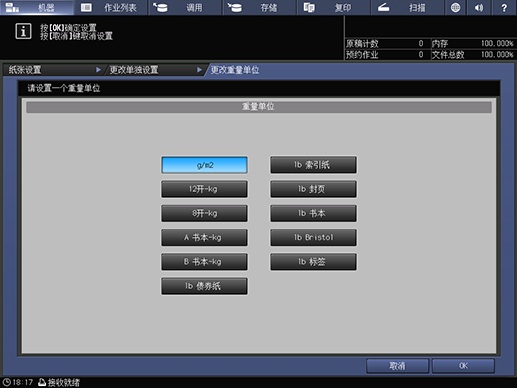This screenshot has width=517, height=388.
Task: Select the lb 标签 tag unit
Action: [313, 262]
